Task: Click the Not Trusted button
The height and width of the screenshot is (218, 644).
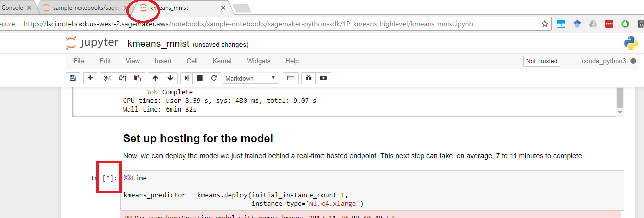Action: coord(542,61)
